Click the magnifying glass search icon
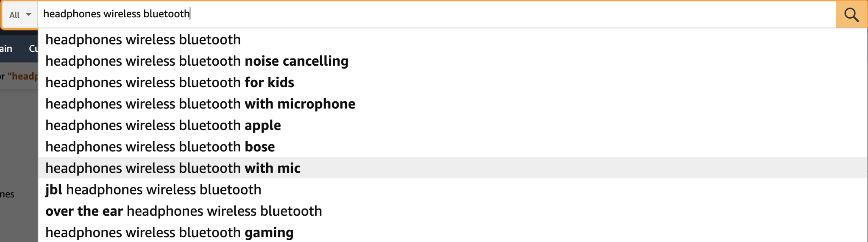This screenshot has width=868, height=242. coord(851,15)
